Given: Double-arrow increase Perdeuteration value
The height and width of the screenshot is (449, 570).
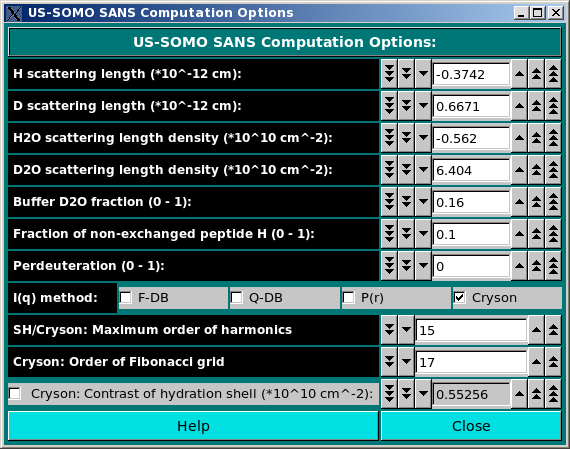Looking at the screenshot, I should (x=536, y=266).
